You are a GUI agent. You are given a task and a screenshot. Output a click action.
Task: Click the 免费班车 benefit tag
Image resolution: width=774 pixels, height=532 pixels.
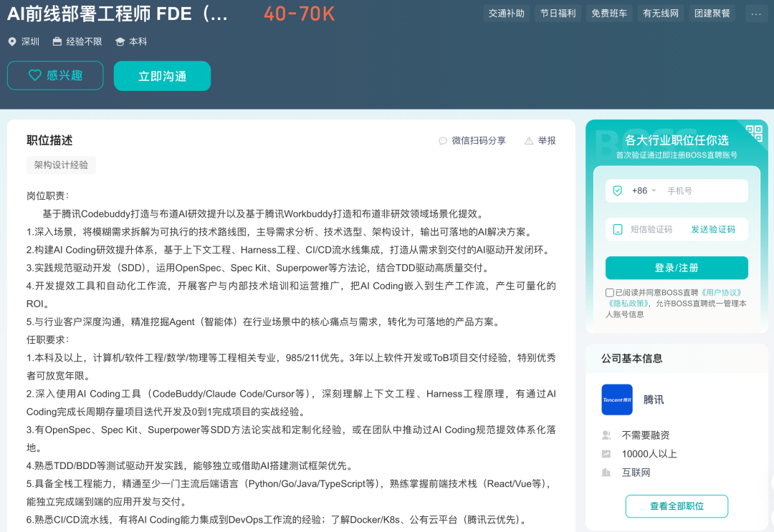click(x=609, y=14)
